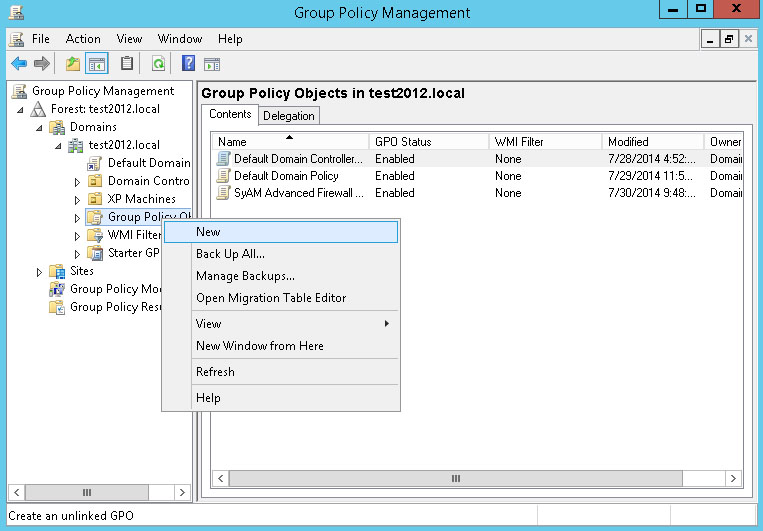Click Show/Hide Action Pane toolbar icon
Viewport: 763px width, 531px height.
tap(212, 64)
